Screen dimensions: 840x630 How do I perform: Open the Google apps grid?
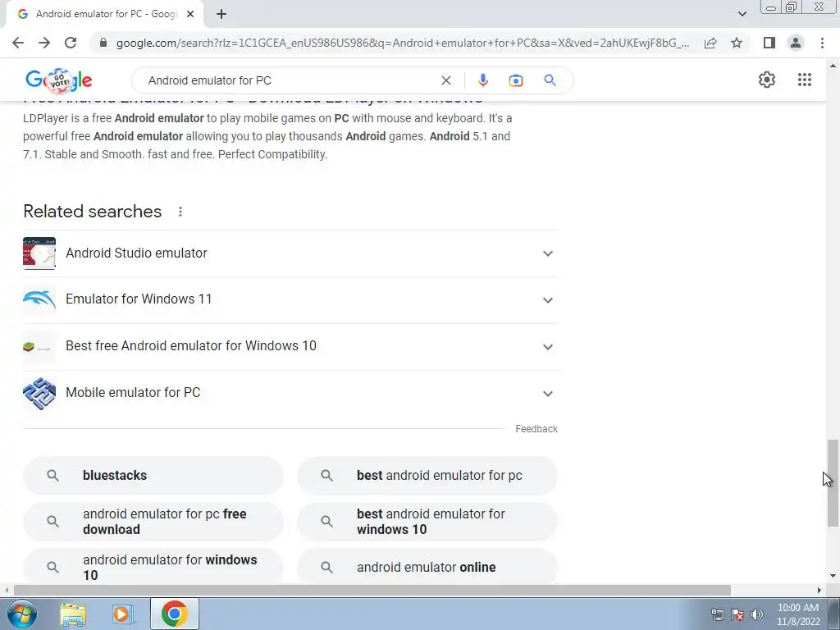[x=804, y=80]
